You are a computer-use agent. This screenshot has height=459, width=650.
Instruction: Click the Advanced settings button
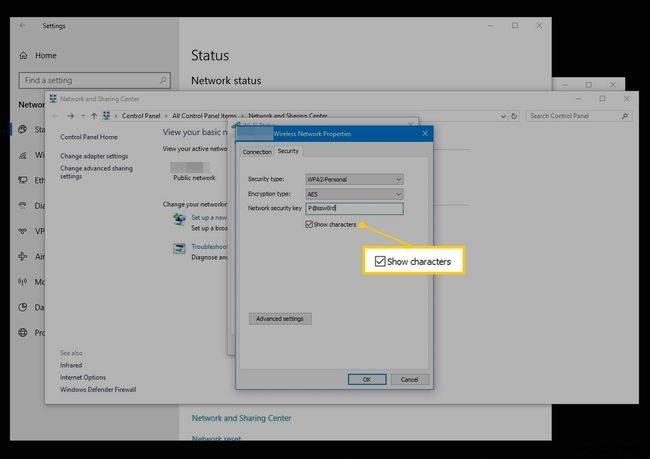[280, 318]
